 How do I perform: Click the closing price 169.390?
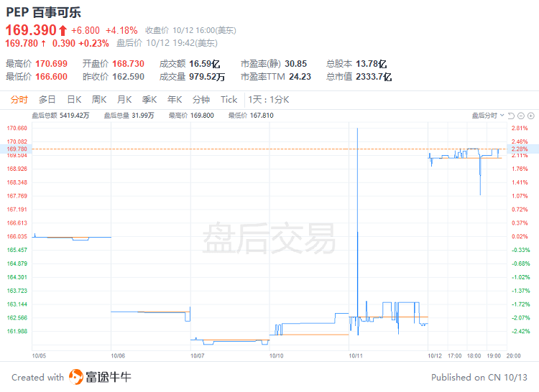point(31,30)
